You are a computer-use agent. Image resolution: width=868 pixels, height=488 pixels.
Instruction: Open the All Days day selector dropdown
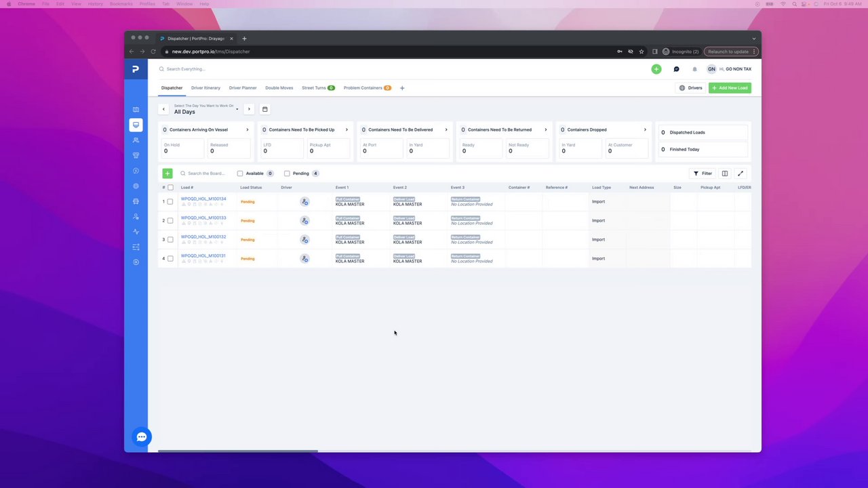pos(206,109)
